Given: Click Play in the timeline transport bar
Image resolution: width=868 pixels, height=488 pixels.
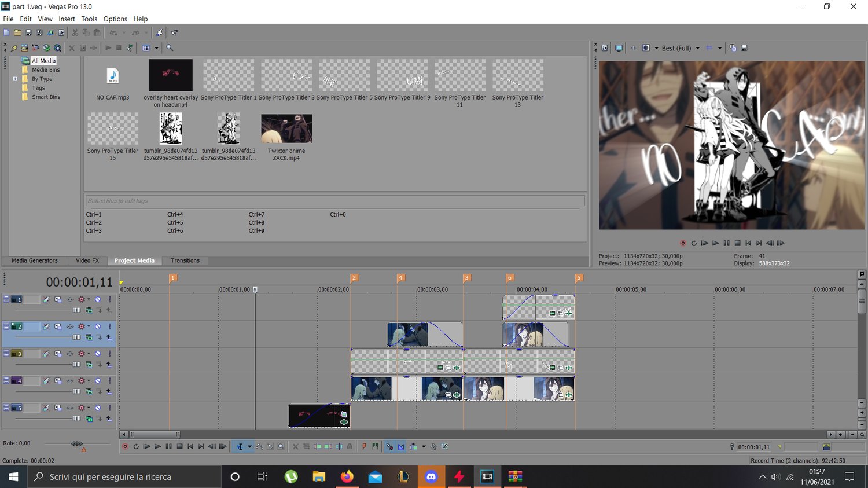Looking at the screenshot, I should [157, 446].
